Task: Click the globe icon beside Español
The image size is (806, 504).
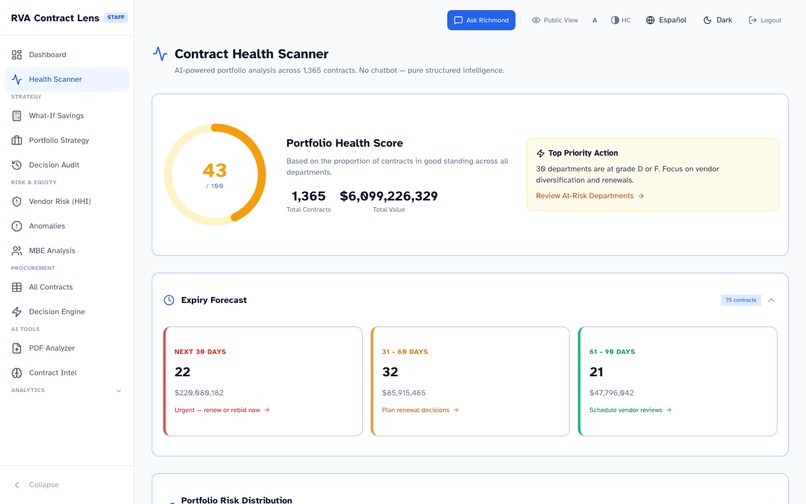Action: click(650, 20)
